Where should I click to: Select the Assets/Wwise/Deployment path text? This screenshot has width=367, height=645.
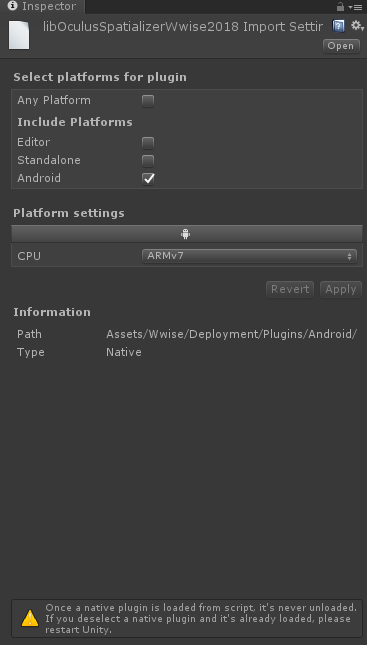click(x=232, y=334)
